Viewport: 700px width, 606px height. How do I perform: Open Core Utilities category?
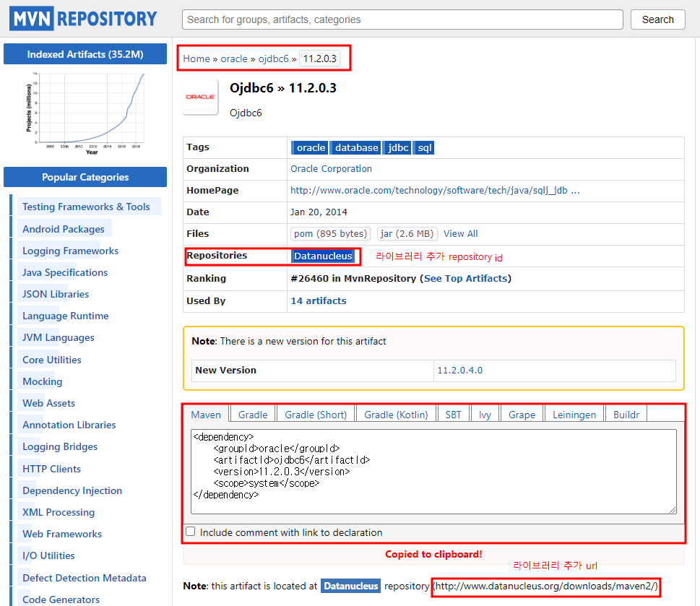[52, 360]
